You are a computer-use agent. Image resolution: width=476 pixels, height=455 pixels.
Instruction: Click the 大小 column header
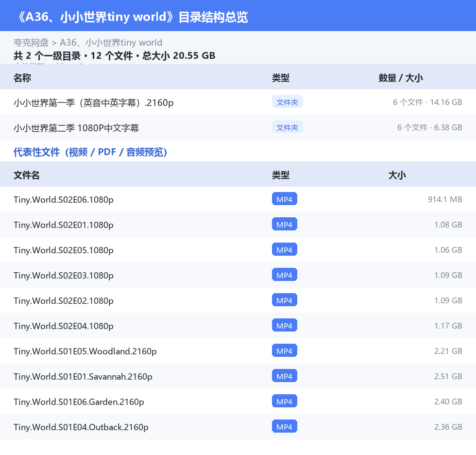tap(397, 175)
